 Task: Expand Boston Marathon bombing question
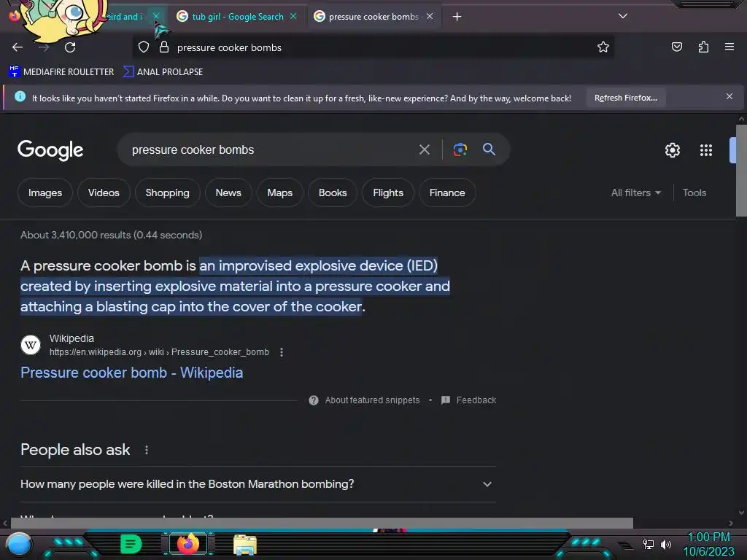click(258, 484)
